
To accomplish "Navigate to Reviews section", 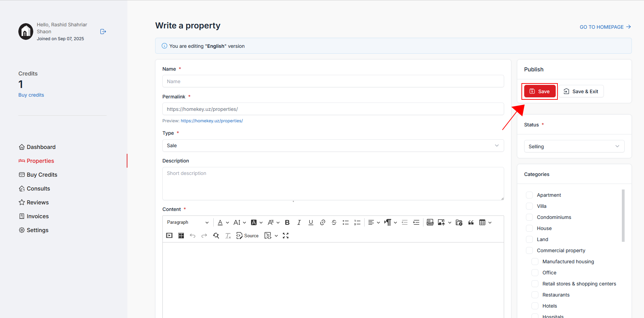I will pos(34,202).
